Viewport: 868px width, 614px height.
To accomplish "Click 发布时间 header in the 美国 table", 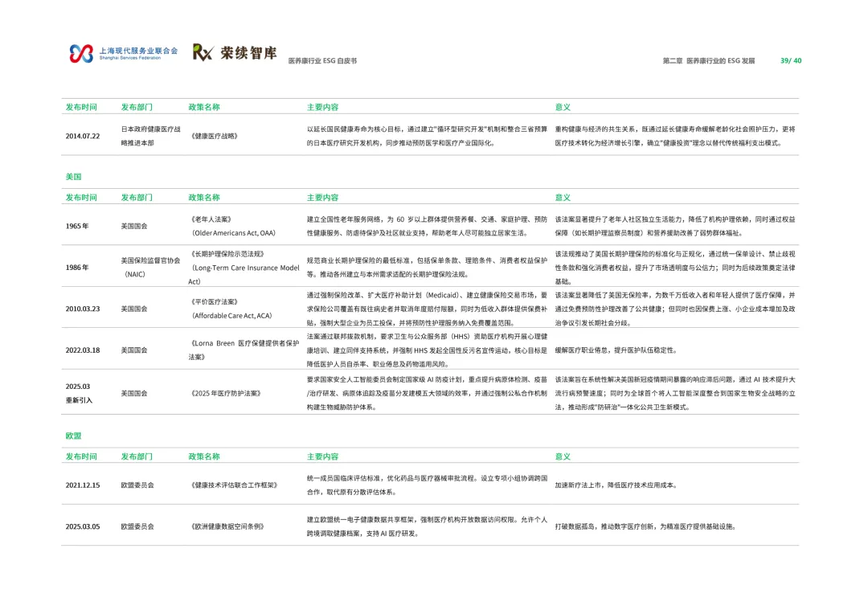I will tap(81, 198).
